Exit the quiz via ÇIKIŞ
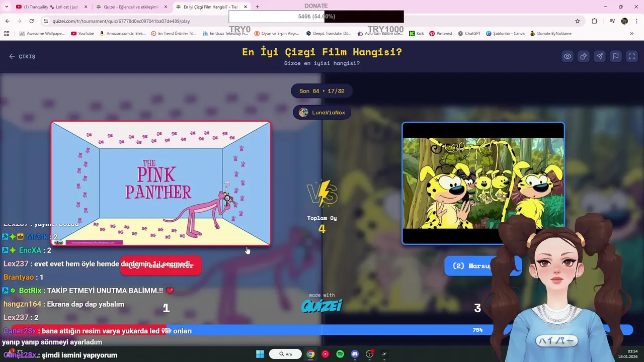This screenshot has width=644, height=362. tap(22, 56)
